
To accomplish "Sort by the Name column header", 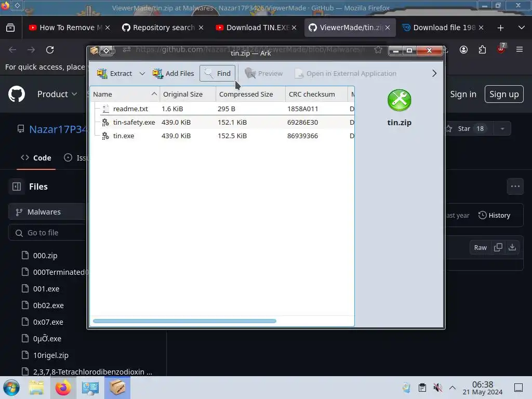I will 125,95.
